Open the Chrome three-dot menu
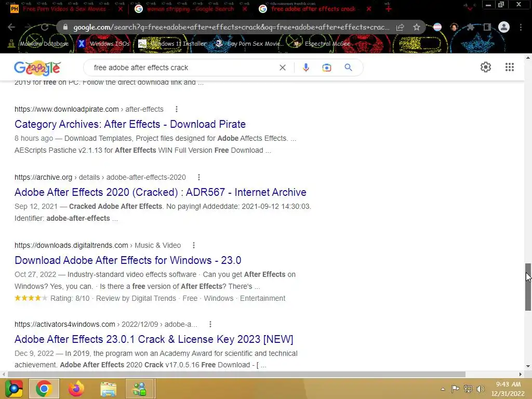Viewport: 532px width, 399px height. (521, 27)
